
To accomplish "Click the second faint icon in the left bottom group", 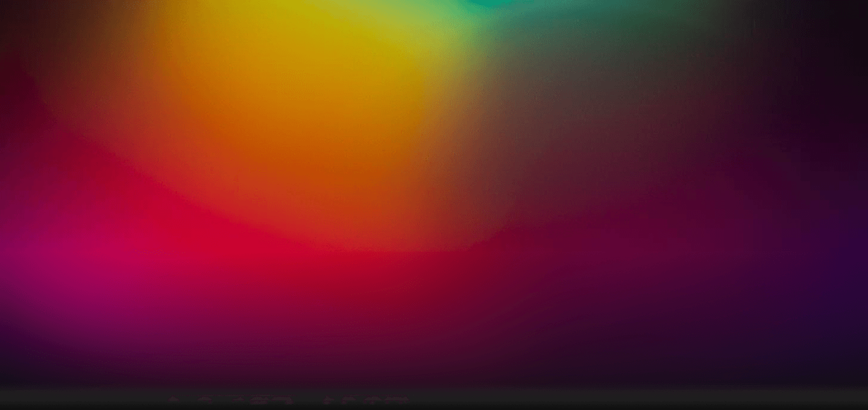I will pos(205,399).
